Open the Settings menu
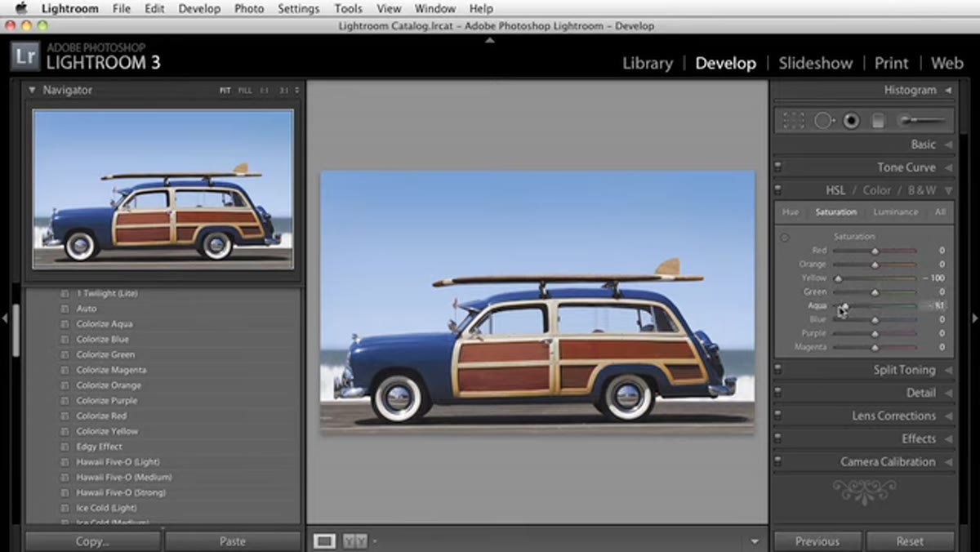Viewport: 980px width, 552px height. pos(298,8)
